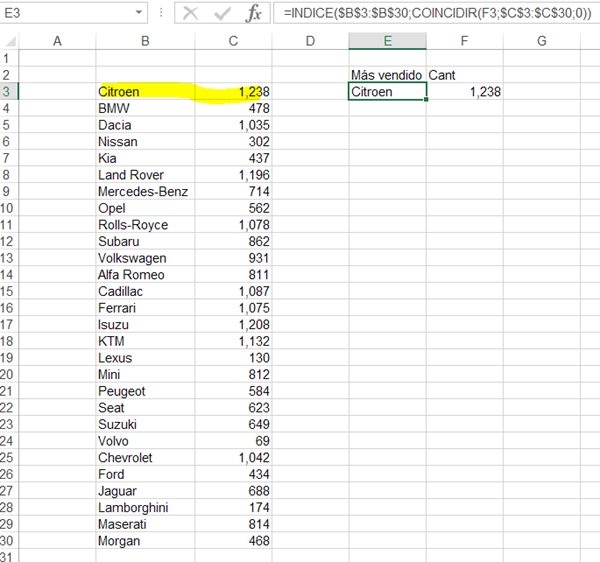
Task: Select column G header
Action: [541, 41]
